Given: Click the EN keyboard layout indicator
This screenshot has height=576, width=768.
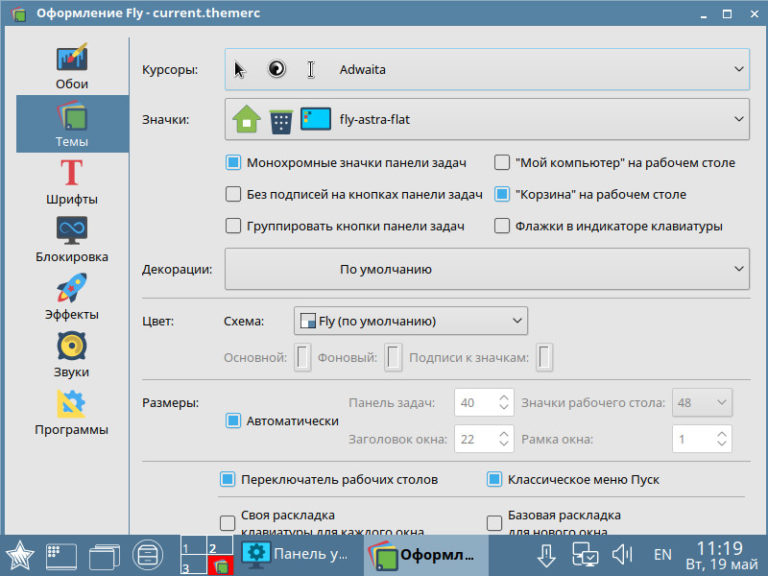Looking at the screenshot, I should [x=662, y=554].
